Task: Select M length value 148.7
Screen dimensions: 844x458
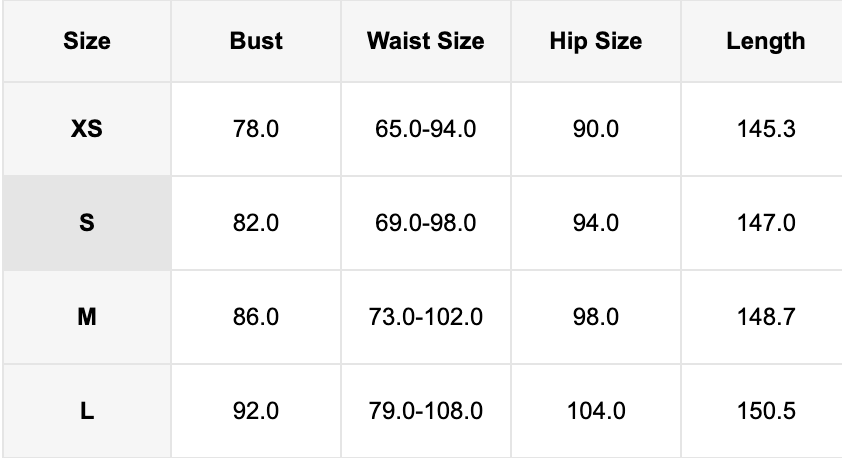Action: click(x=765, y=317)
